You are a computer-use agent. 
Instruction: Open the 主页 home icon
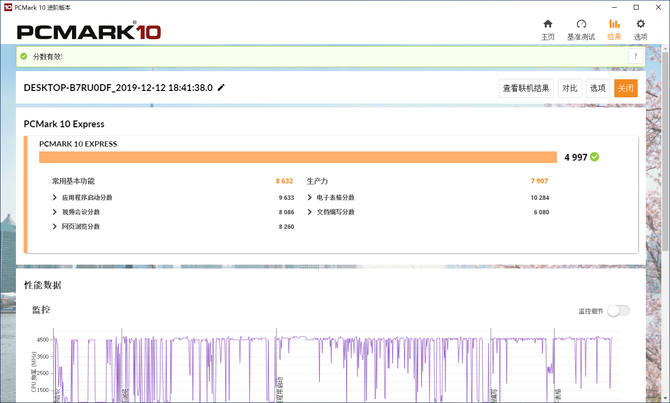click(x=548, y=24)
